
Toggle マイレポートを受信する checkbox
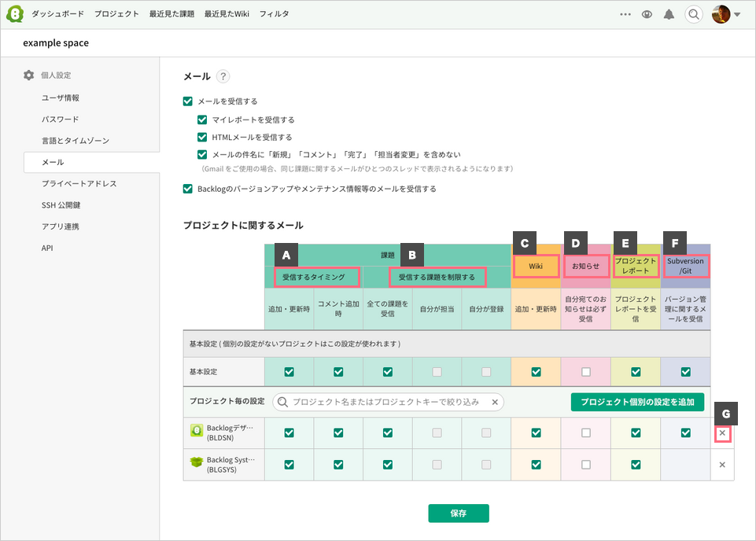point(202,120)
